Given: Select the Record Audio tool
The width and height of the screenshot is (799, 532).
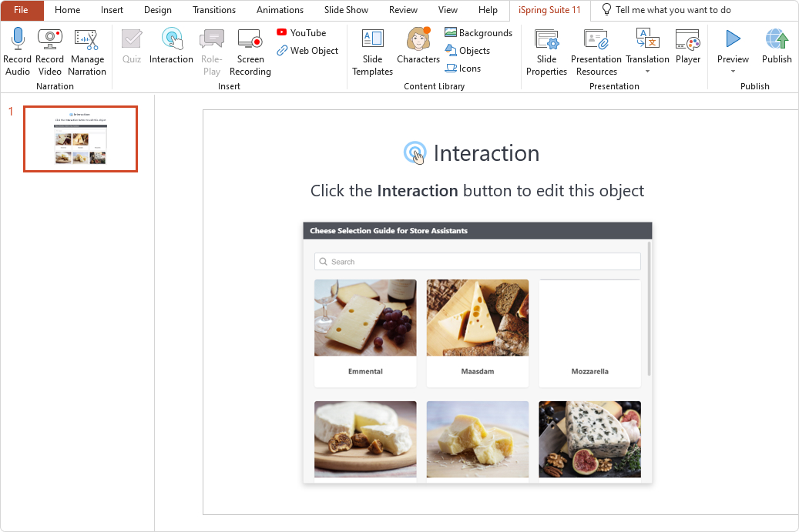Looking at the screenshot, I should tap(17, 50).
